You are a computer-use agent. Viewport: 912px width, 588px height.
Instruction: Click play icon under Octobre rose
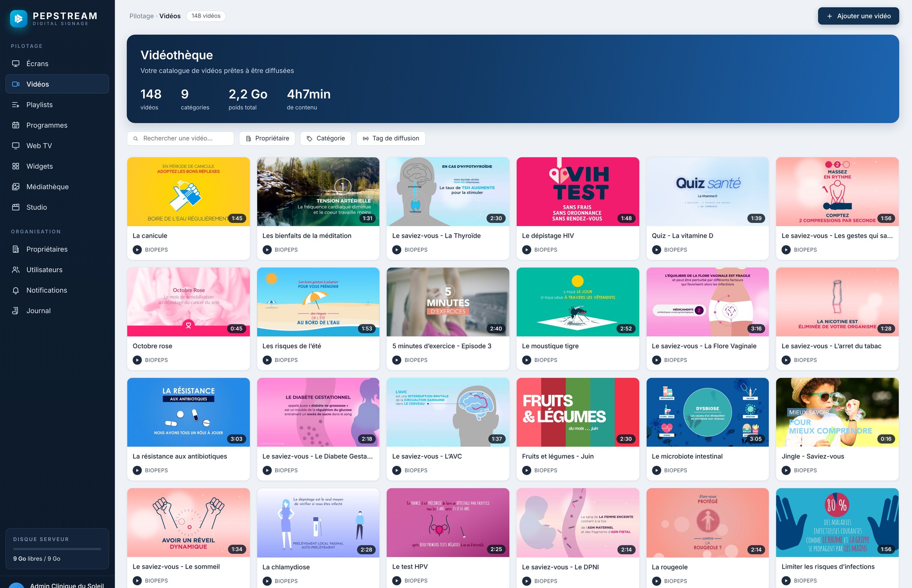137,360
